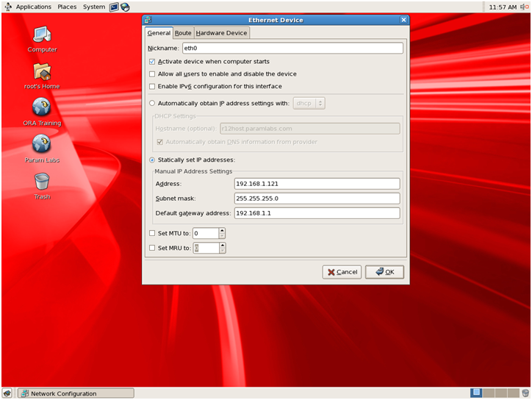532x400 pixels.
Task: Click the MRU value field
Action: pos(206,248)
